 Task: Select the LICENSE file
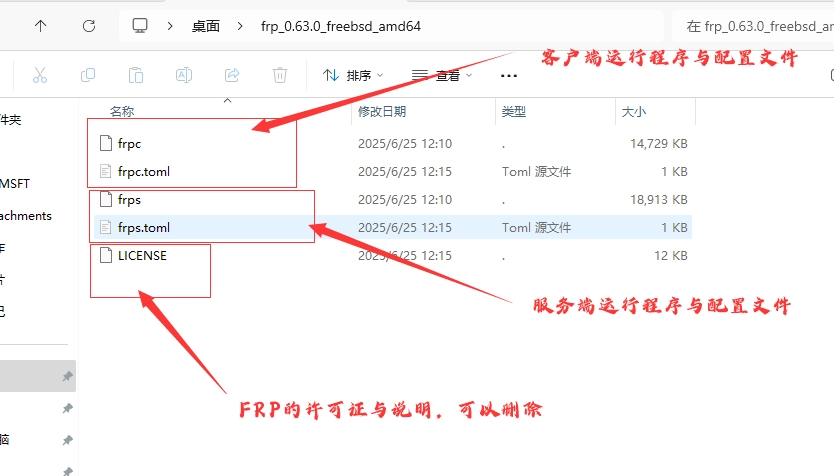(393, 256)
